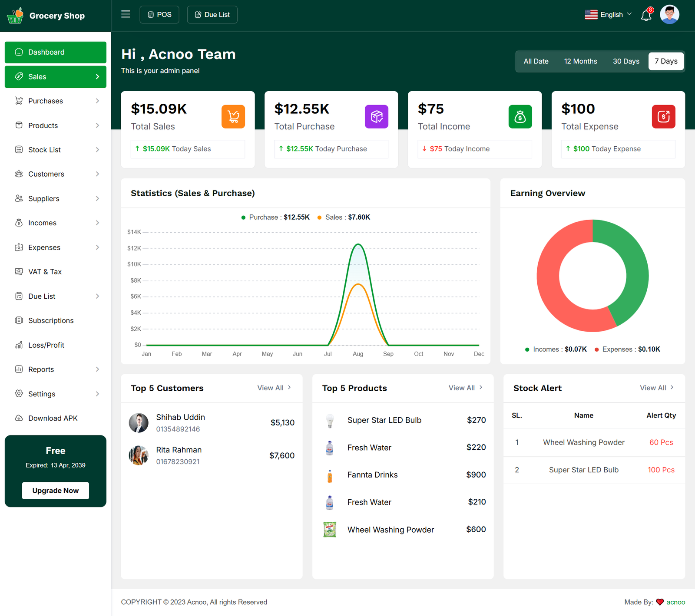Select Shihab Uddin's customer photo
This screenshot has width=695, height=616.
tap(139, 423)
